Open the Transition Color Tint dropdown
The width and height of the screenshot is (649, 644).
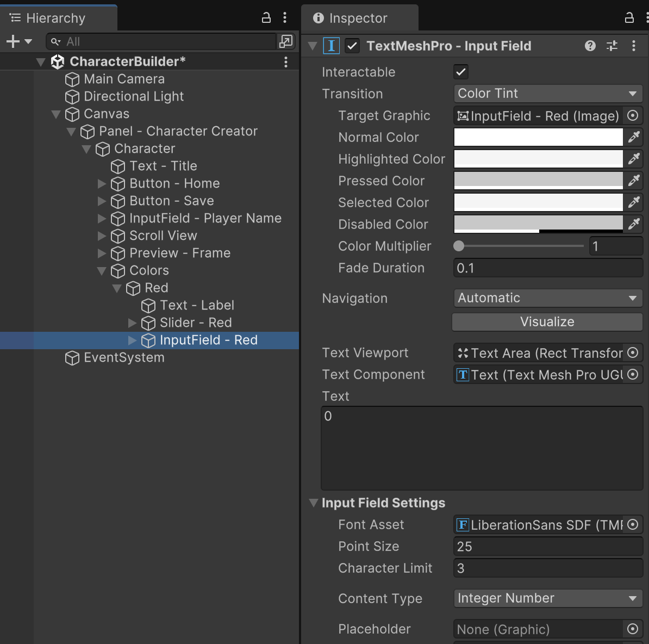(x=548, y=94)
